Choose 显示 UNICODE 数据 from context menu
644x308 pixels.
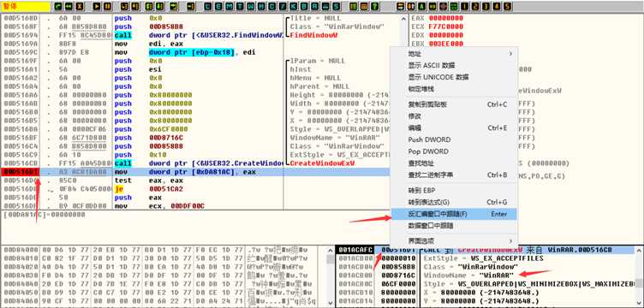(x=438, y=77)
